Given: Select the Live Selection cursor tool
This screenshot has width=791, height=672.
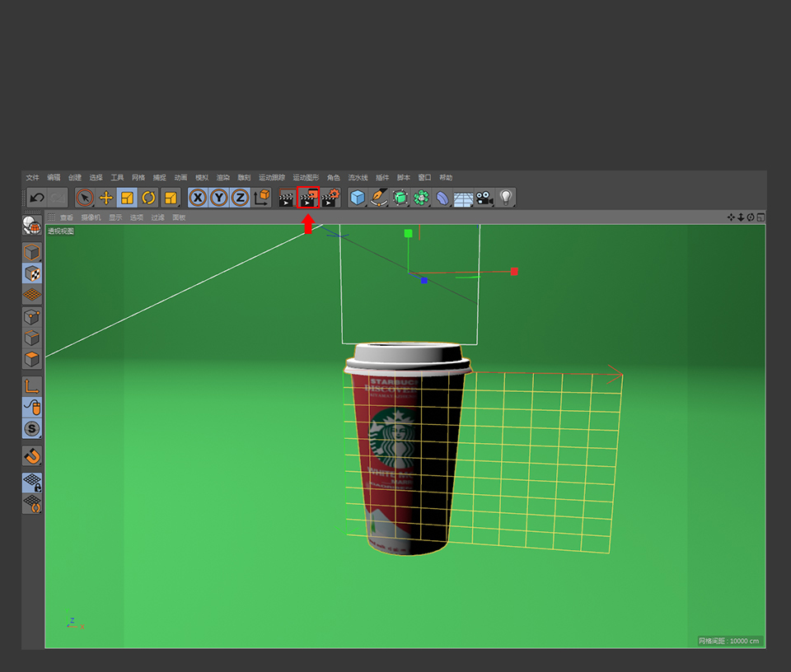Looking at the screenshot, I should click(x=85, y=198).
